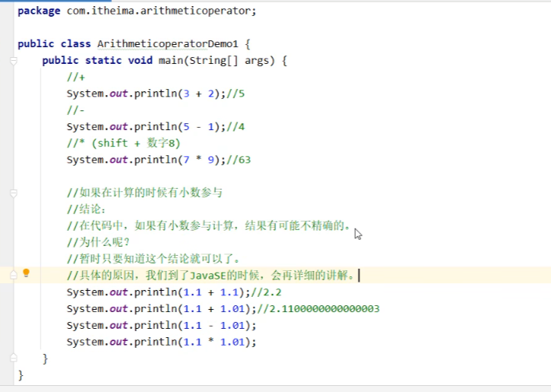
Task: Click the //5 result comment
Action: tap(235, 94)
